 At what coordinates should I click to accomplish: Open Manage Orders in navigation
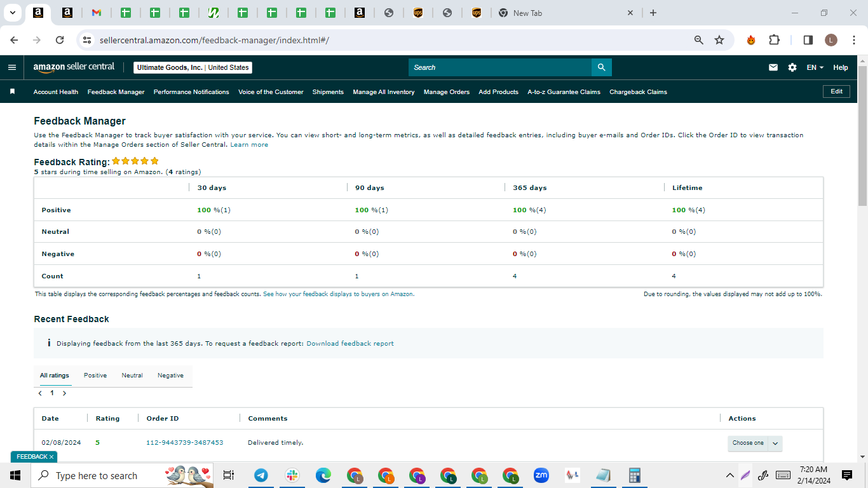tap(447, 91)
